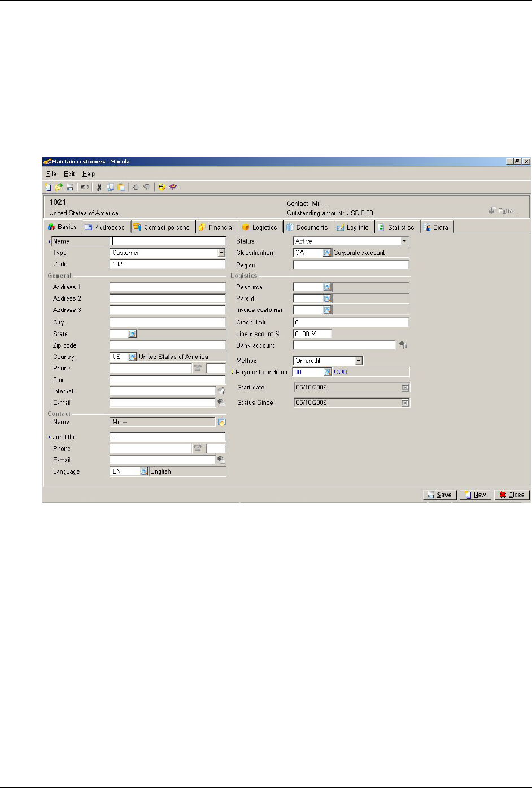Screen dimensions: 532x788
Task: Click the New document toolbar icon
Action: (x=48, y=187)
